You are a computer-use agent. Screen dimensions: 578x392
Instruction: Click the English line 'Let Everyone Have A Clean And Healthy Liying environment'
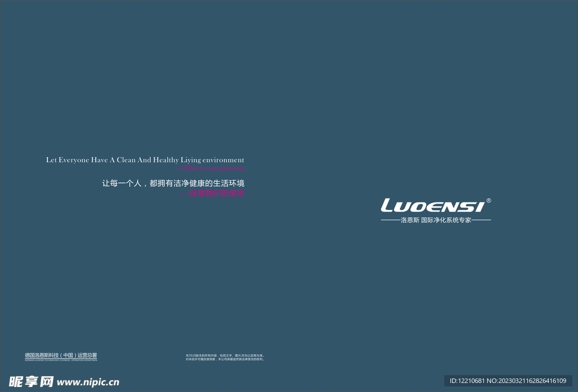coord(145,160)
